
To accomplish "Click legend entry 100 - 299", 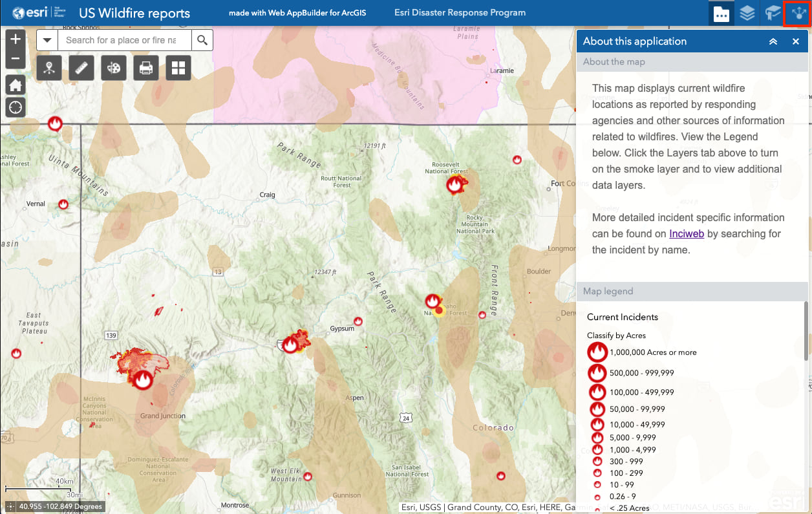I will (x=626, y=473).
